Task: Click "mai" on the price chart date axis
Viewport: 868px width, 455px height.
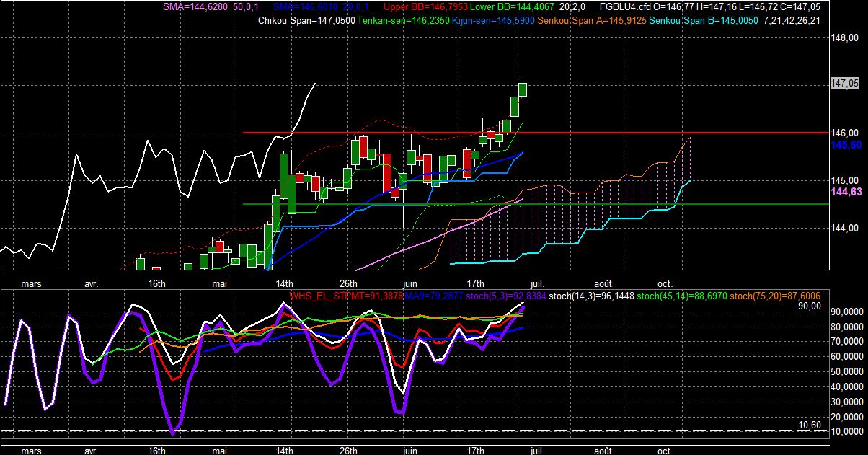Action: (220, 283)
